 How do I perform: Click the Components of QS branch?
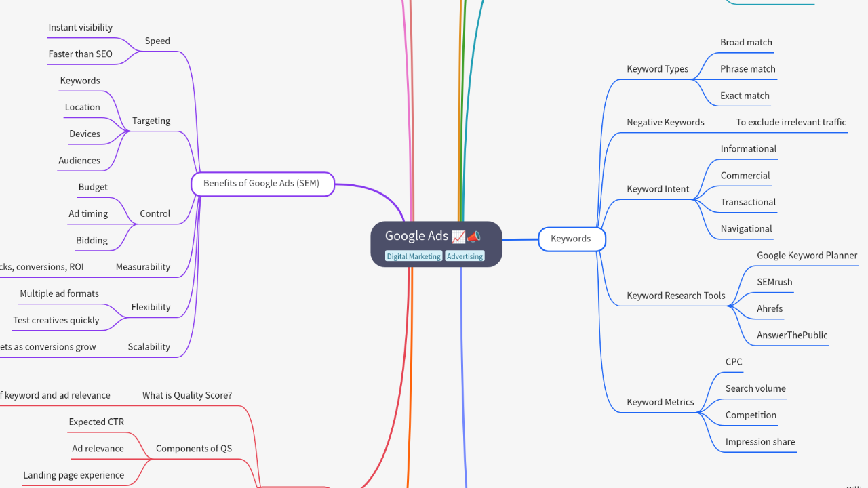click(x=194, y=449)
